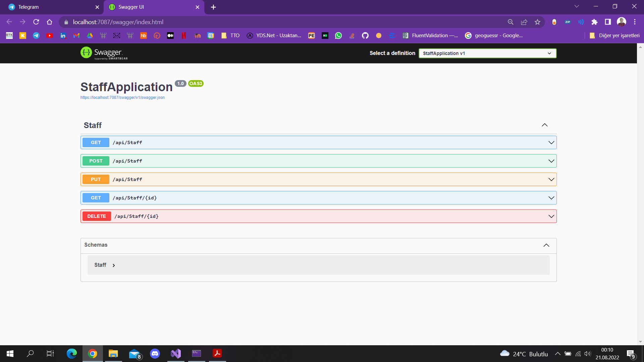644x362 pixels.
Task: Launch Microsoft Edge from taskbar
Action: click(x=72, y=353)
